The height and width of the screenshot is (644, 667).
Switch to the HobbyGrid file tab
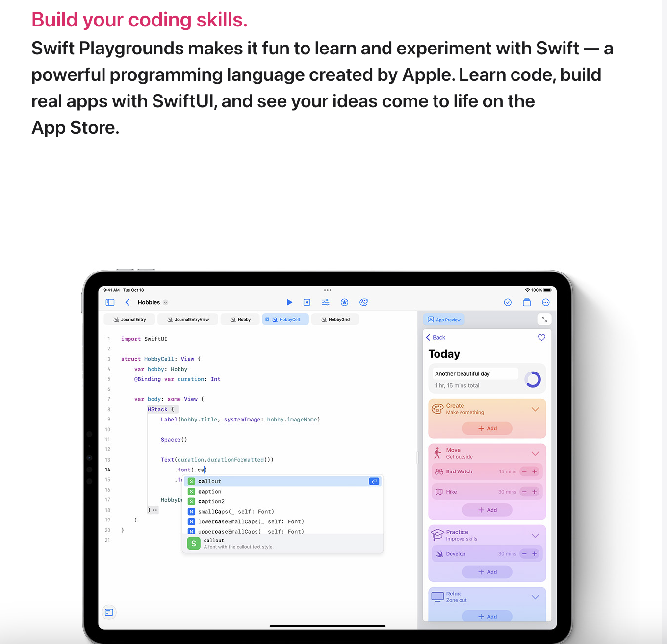pyautogui.click(x=335, y=320)
